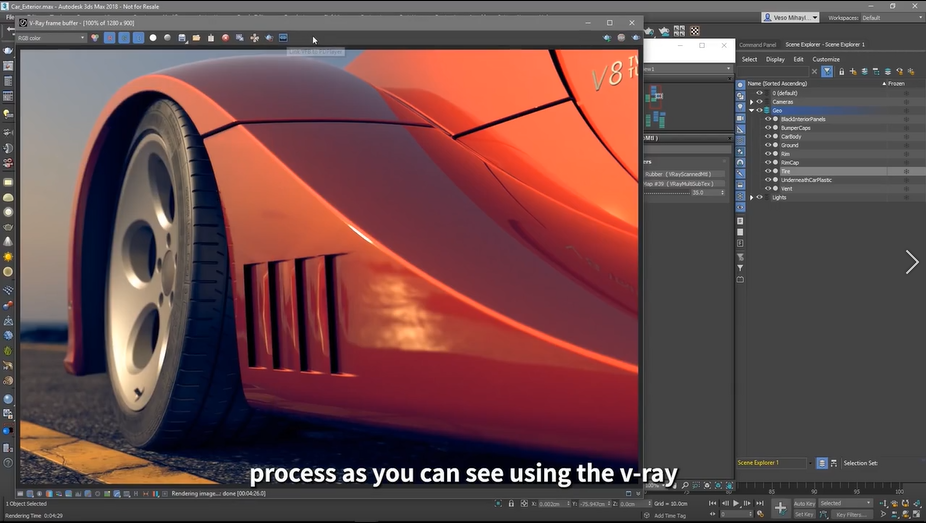Click the color corrections icon in frame buffer
The width and height of the screenshot is (926, 523).
pos(95,38)
